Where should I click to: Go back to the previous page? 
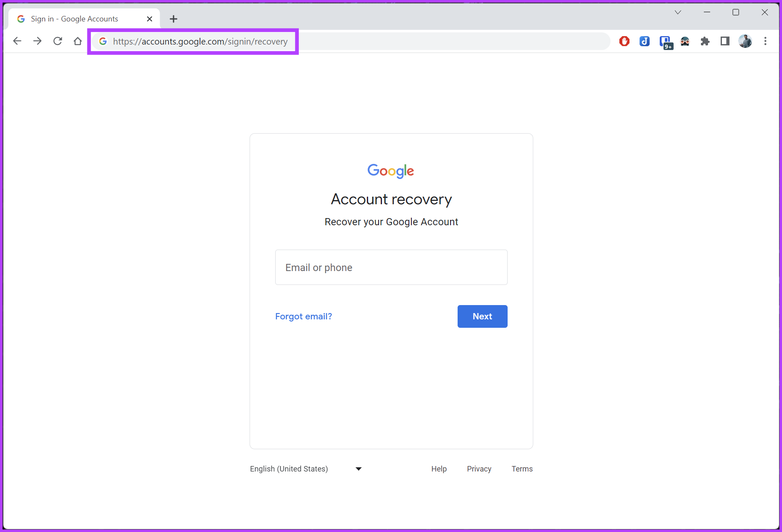(17, 41)
